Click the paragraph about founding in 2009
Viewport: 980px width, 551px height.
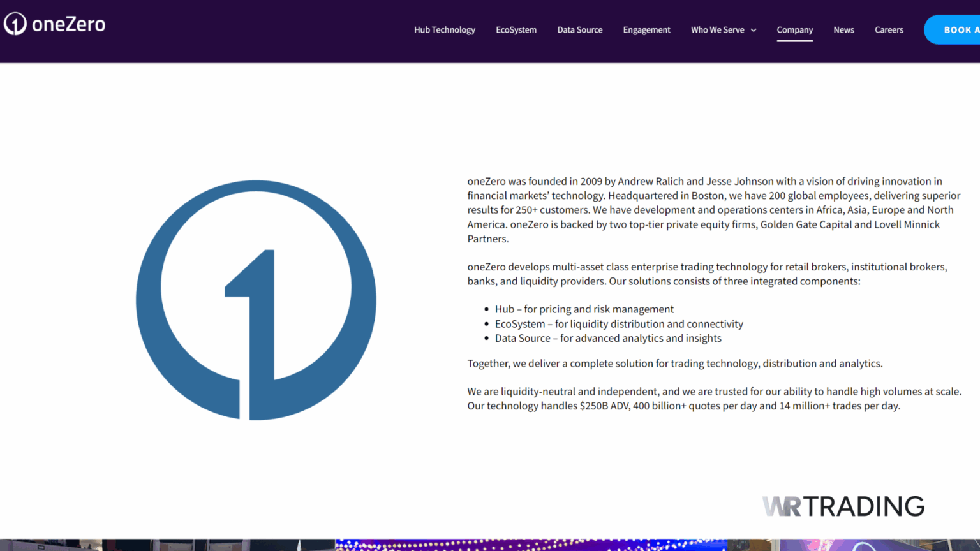coord(713,210)
